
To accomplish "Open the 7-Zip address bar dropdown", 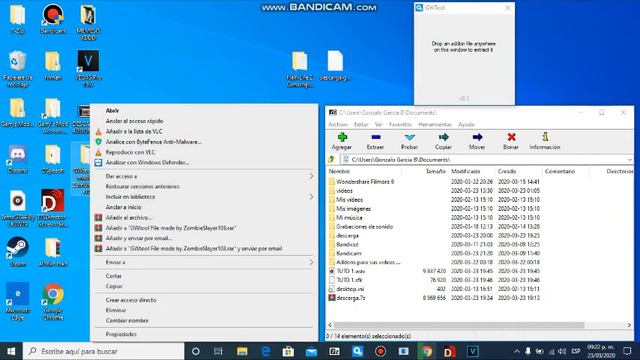I will 630,160.
